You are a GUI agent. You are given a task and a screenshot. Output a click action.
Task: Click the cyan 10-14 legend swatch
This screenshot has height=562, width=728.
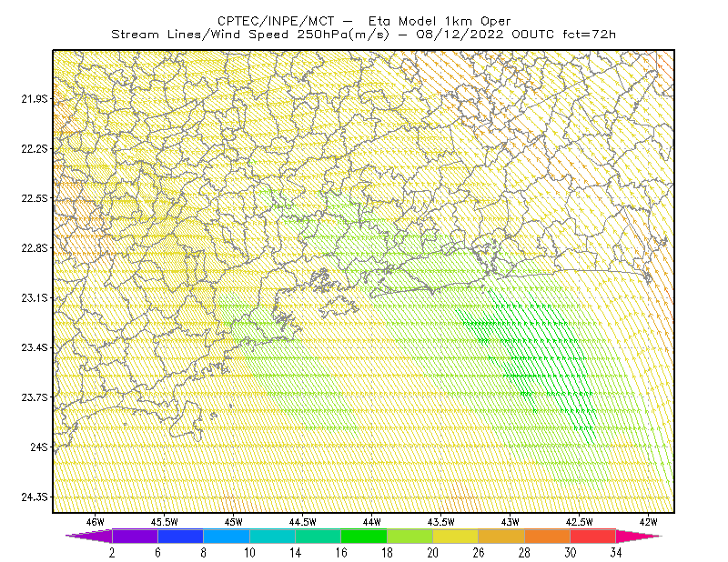[x=272, y=536]
